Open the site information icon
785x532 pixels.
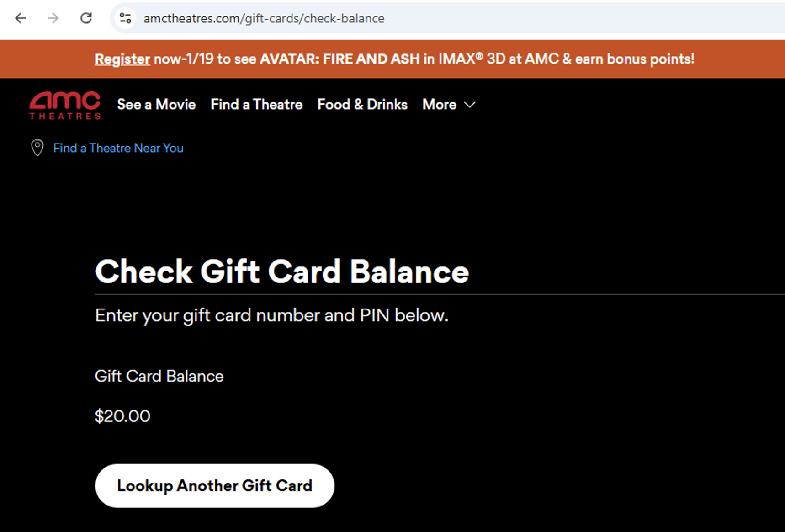click(125, 18)
